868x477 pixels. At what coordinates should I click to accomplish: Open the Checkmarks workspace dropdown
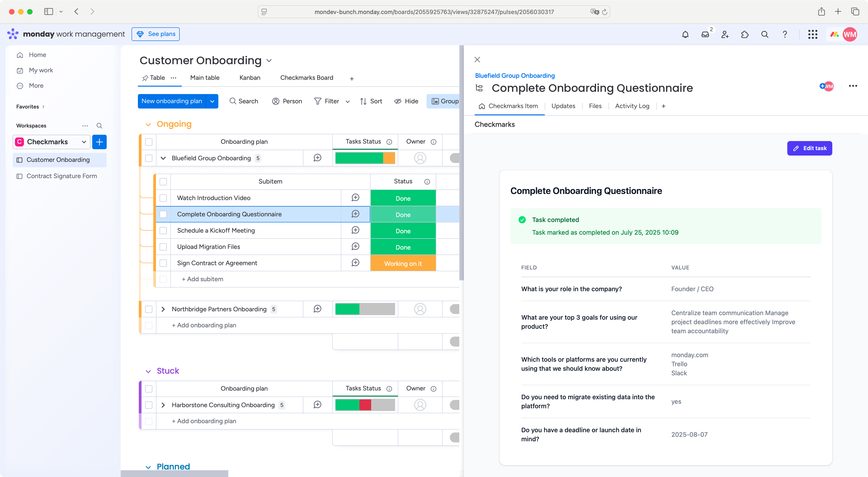pyautogui.click(x=84, y=142)
